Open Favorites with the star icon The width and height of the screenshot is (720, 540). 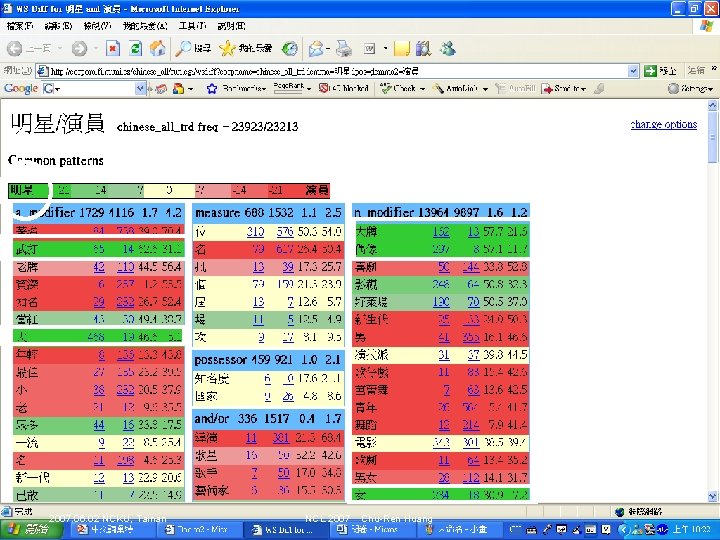[x=246, y=48]
